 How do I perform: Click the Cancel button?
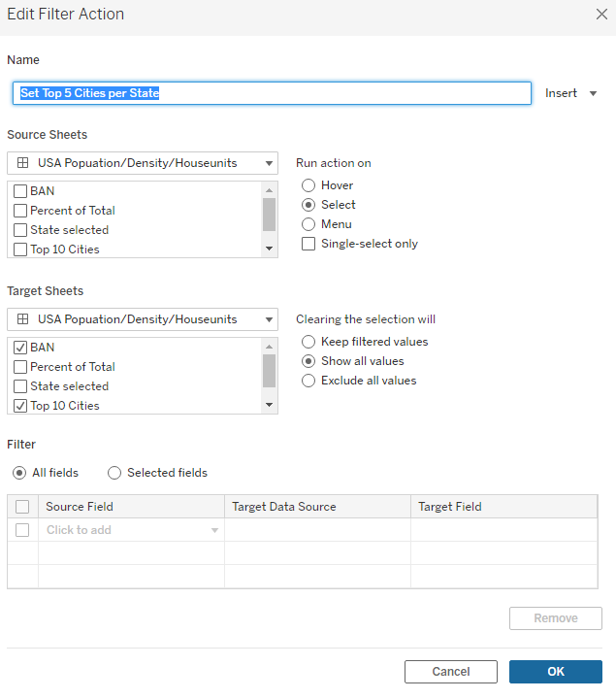pos(451,672)
